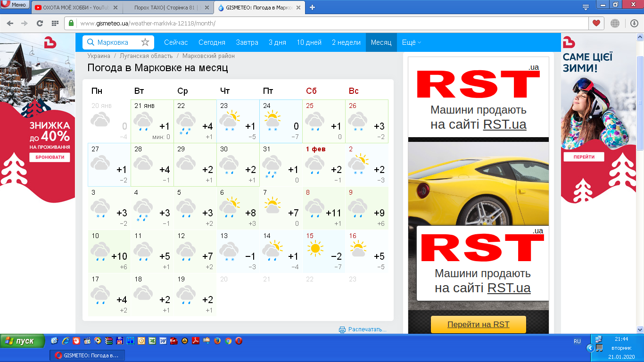Click the search magnifier icon by Марковка

coord(91,42)
